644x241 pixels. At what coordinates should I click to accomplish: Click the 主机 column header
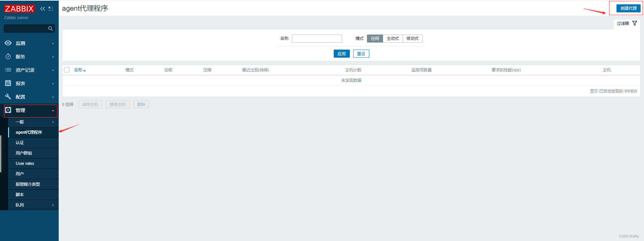[x=607, y=70]
